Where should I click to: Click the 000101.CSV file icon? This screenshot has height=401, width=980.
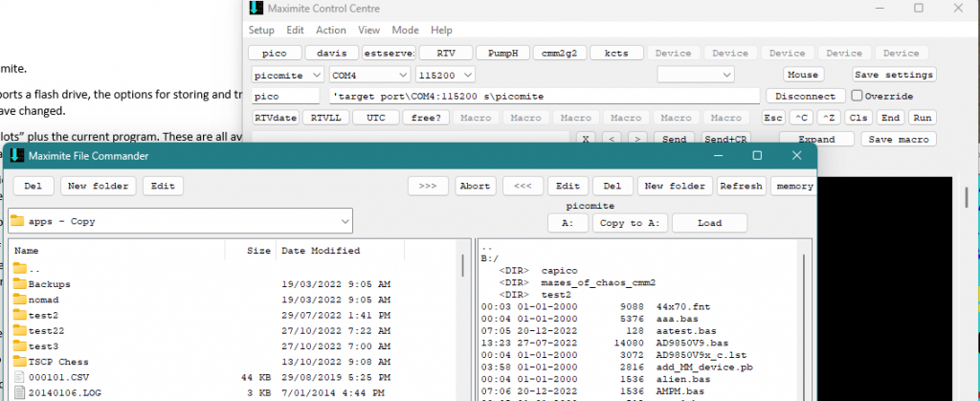point(20,376)
